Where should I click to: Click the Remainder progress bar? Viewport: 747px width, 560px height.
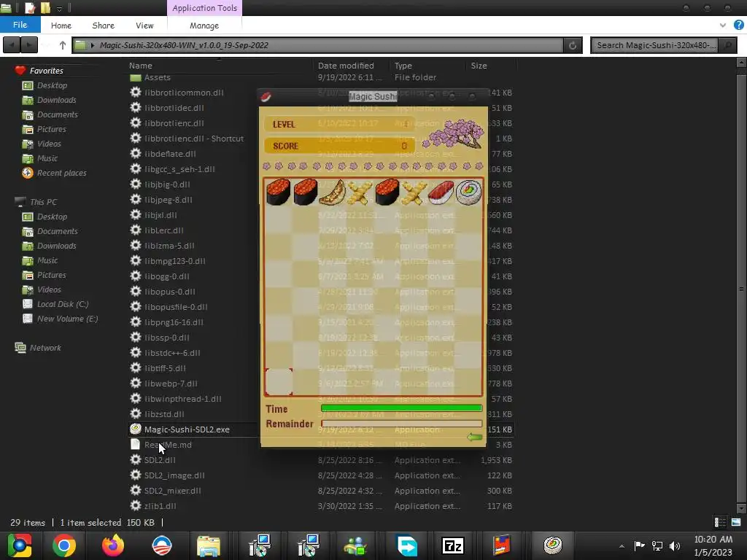tap(402, 424)
